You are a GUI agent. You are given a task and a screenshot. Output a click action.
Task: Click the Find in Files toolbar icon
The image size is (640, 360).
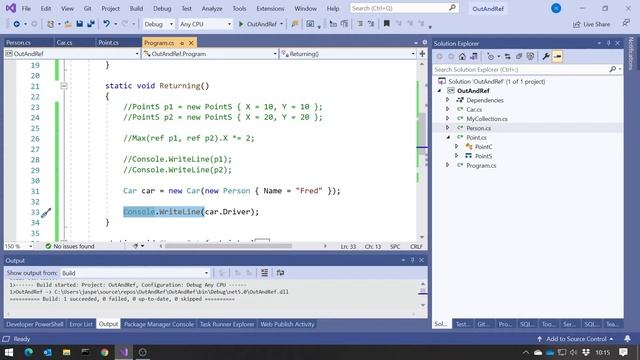[295, 24]
